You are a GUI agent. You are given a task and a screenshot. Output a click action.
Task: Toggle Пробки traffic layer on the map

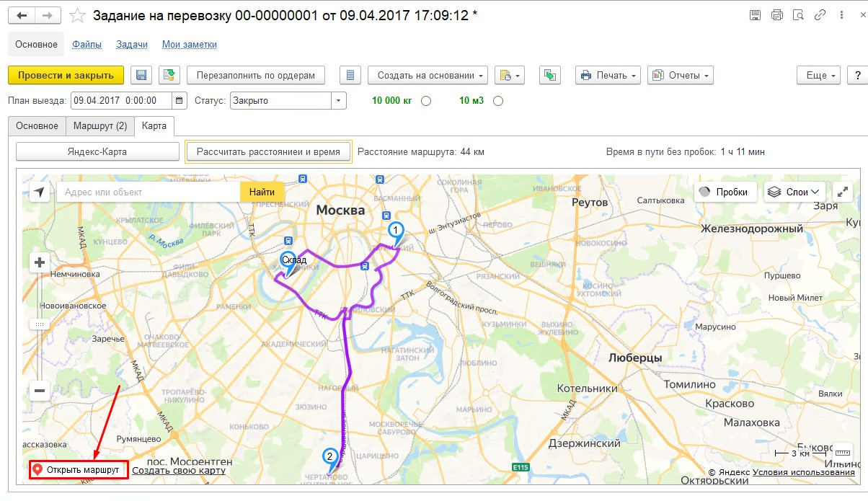[725, 192]
